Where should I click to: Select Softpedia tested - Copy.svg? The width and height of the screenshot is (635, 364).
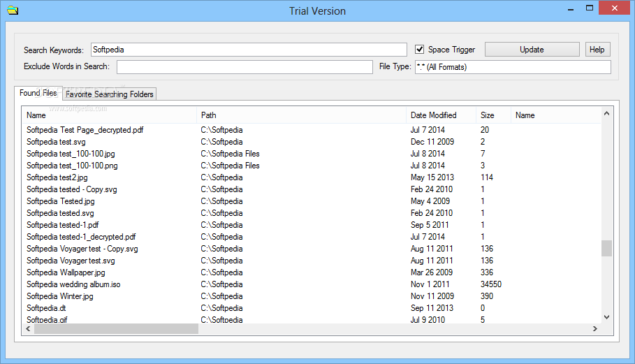[x=72, y=189]
